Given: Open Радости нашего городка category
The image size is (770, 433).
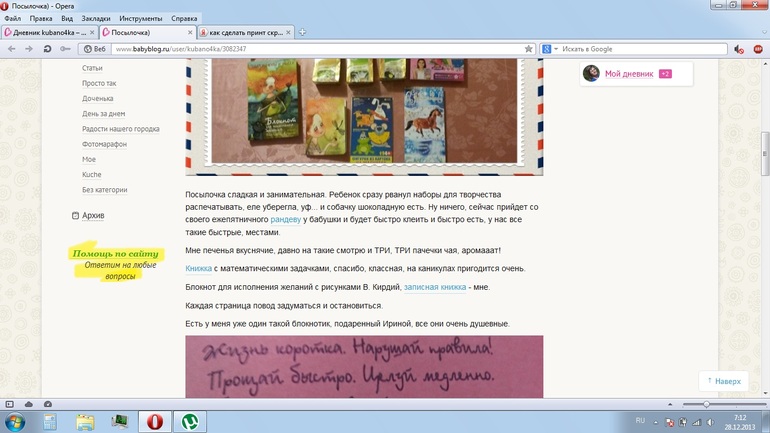Looking at the screenshot, I should [x=121, y=129].
